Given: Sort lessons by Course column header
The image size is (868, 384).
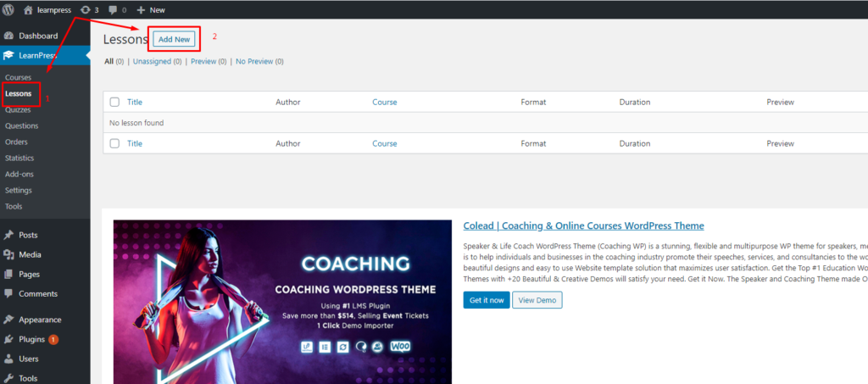Looking at the screenshot, I should click(384, 103).
